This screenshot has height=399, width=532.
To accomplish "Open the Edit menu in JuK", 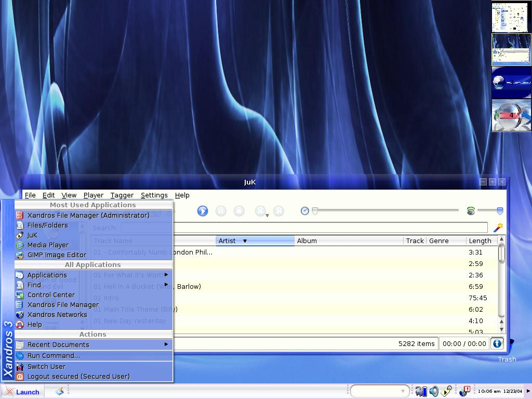I will 48,195.
